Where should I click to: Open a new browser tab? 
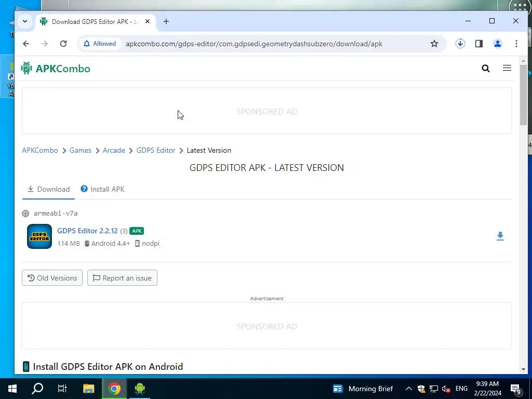[166, 21]
